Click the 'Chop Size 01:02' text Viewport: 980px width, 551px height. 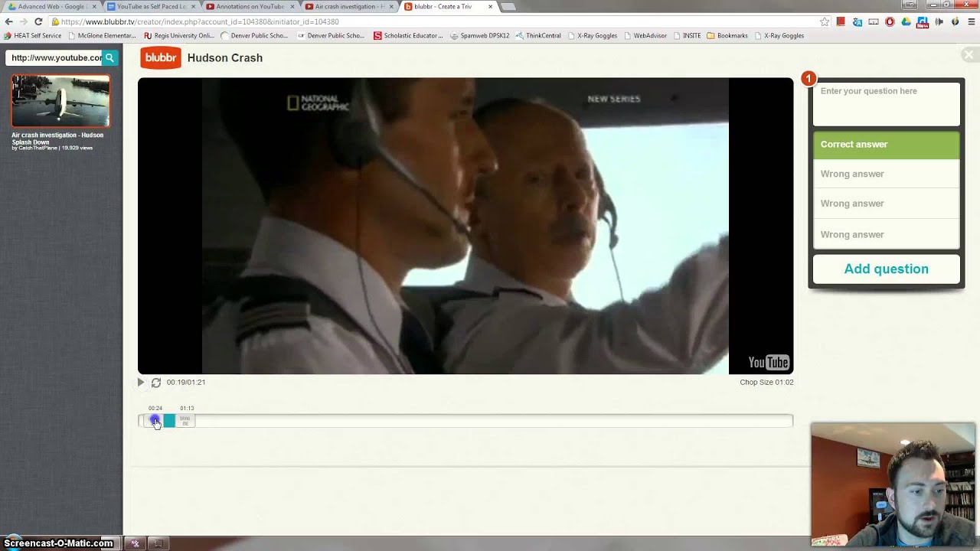click(x=766, y=383)
